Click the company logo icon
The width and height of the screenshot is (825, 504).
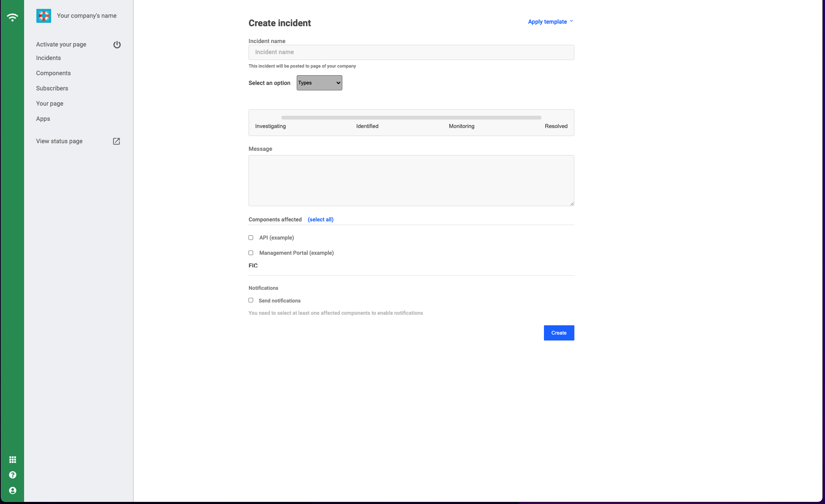44,16
